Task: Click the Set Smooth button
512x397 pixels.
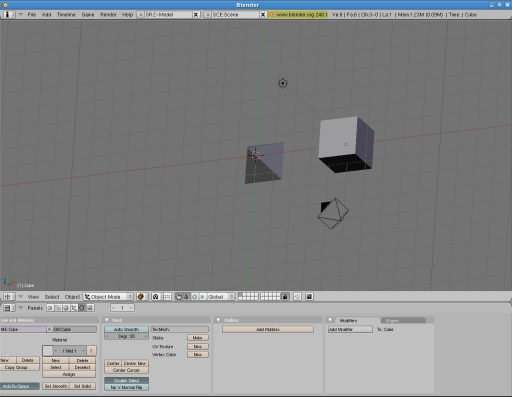Action: (x=56, y=386)
